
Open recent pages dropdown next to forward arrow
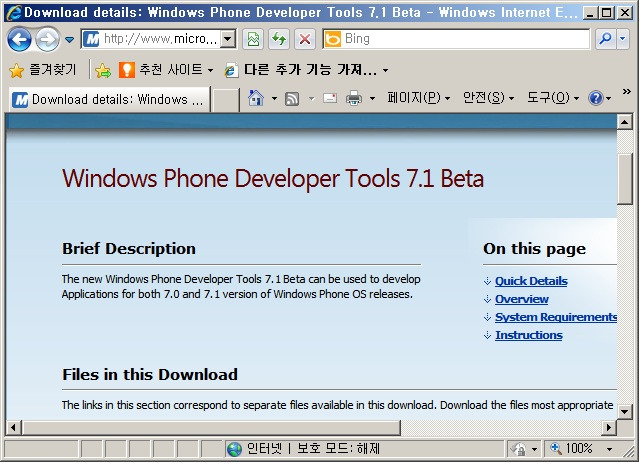pyautogui.click(x=70, y=40)
